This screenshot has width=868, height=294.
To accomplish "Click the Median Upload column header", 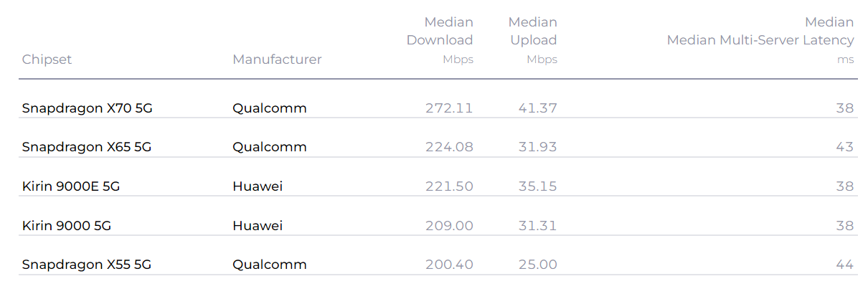I will pyautogui.click(x=533, y=40).
